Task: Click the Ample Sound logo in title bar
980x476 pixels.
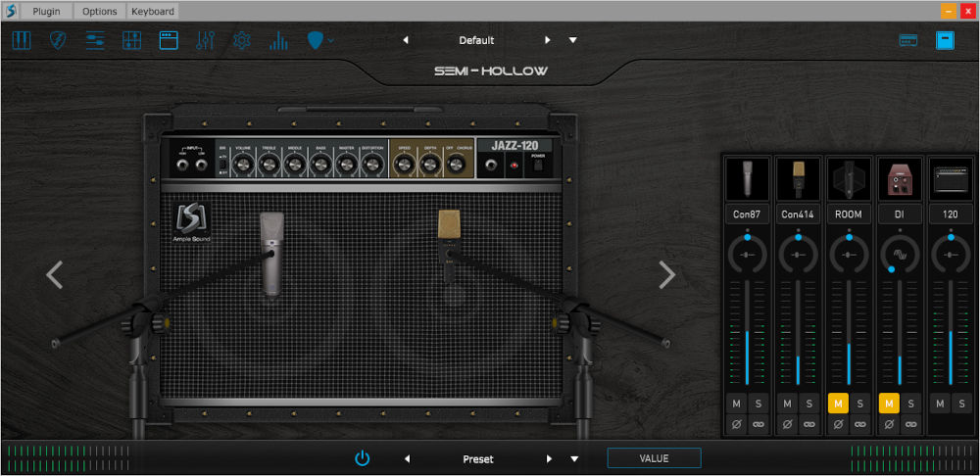Action: tap(10, 11)
